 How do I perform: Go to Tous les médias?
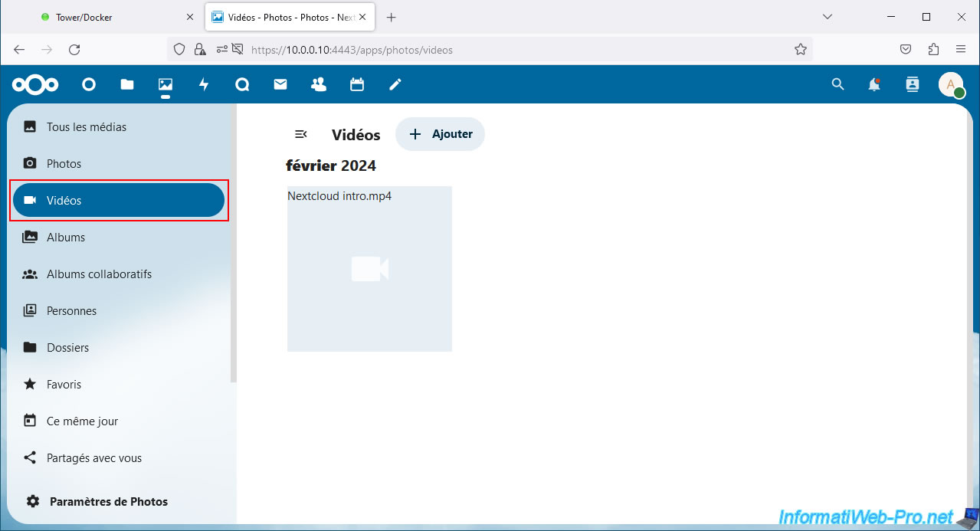(x=87, y=127)
